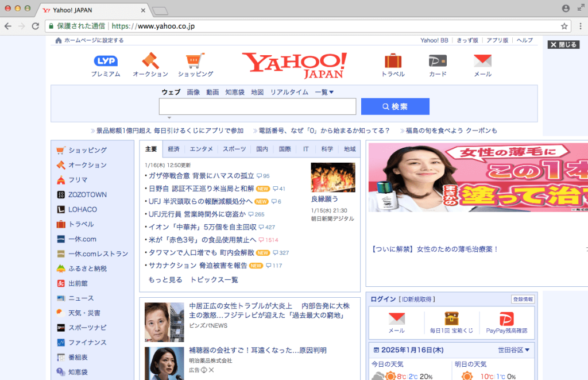The height and width of the screenshot is (380, 588).
Task: Open headline ガザ停戦合意 背景にハマスの孤立
Action: tap(202, 176)
